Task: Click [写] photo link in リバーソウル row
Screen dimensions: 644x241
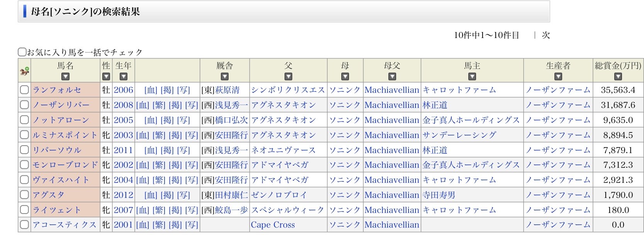Action: tap(183, 150)
